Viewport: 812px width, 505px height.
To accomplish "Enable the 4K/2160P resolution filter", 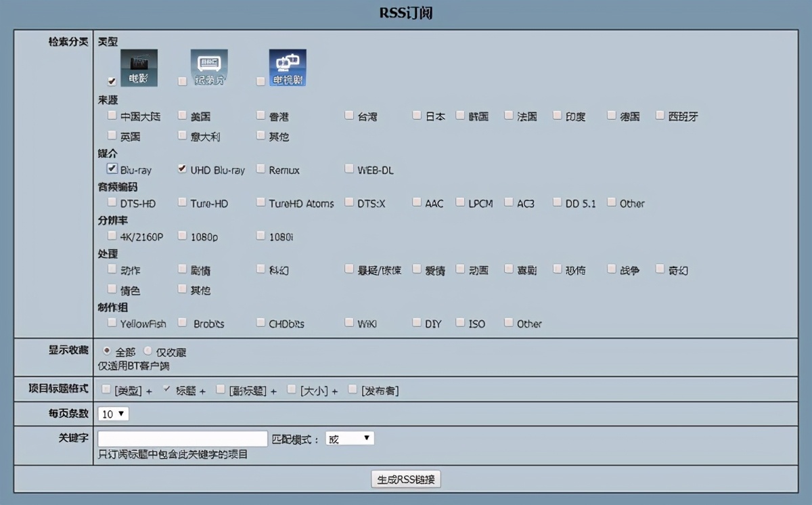I will point(112,236).
